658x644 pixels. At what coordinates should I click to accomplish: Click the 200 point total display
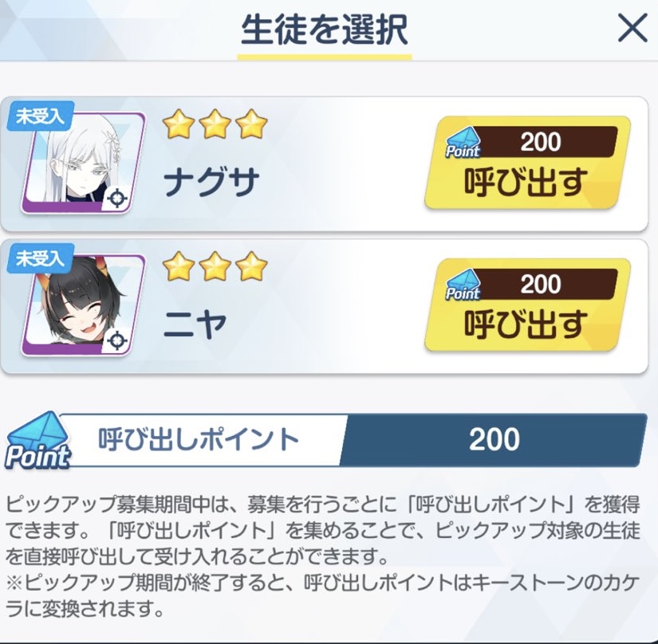click(494, 440)
